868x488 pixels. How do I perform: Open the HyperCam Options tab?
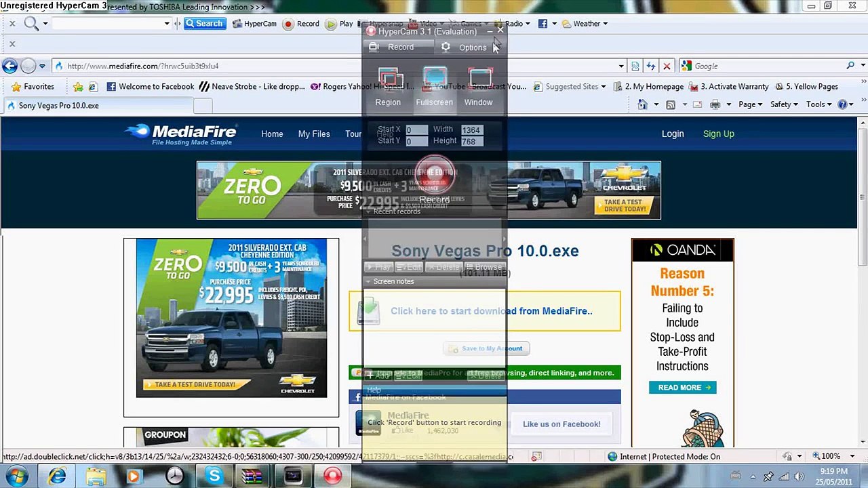coord(465,47)
